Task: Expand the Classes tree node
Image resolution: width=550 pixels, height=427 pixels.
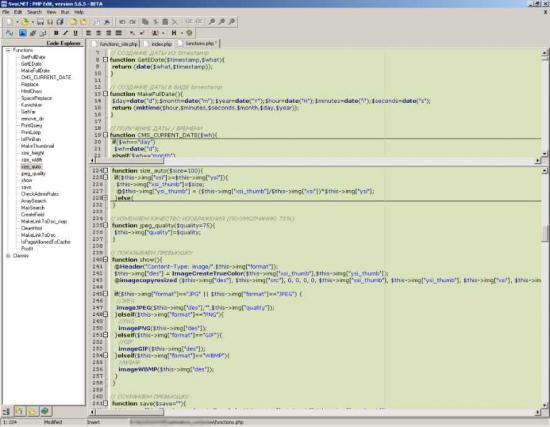Action: (8, 256)
